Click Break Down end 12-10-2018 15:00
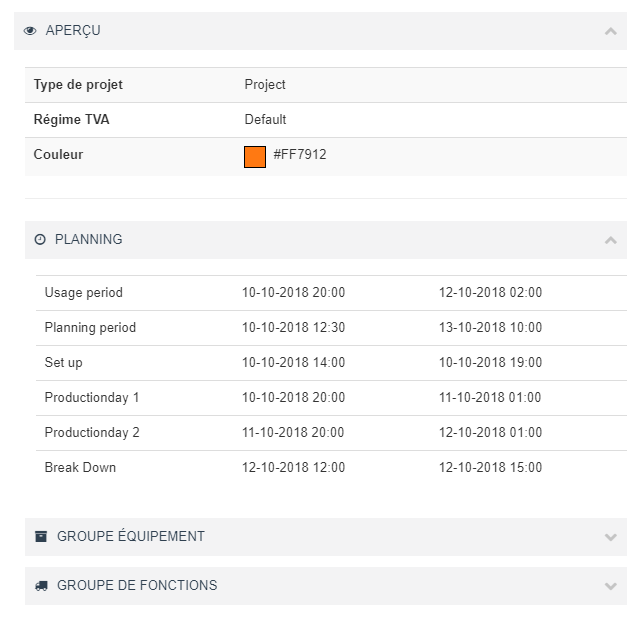 (x=490, y=467)
